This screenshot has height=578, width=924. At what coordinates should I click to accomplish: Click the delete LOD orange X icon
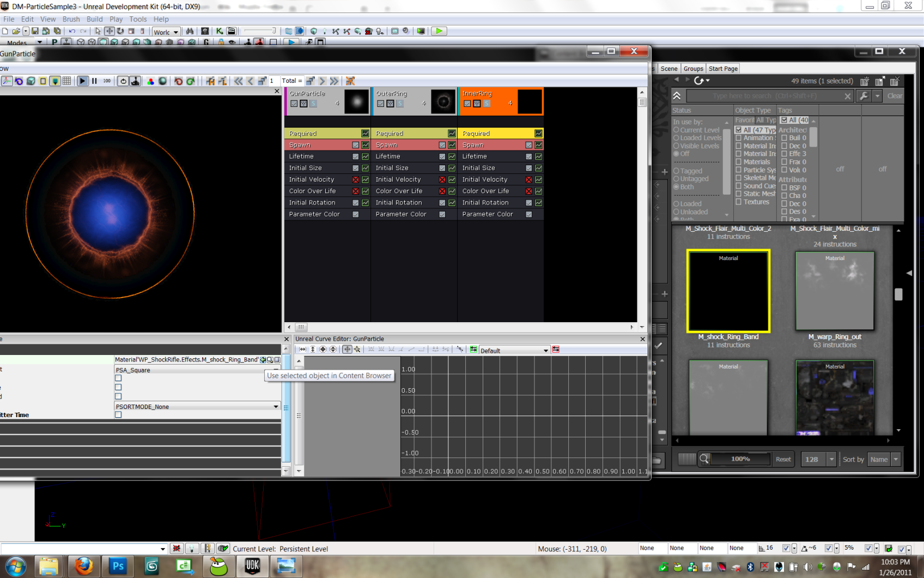[x=350, y=81]
